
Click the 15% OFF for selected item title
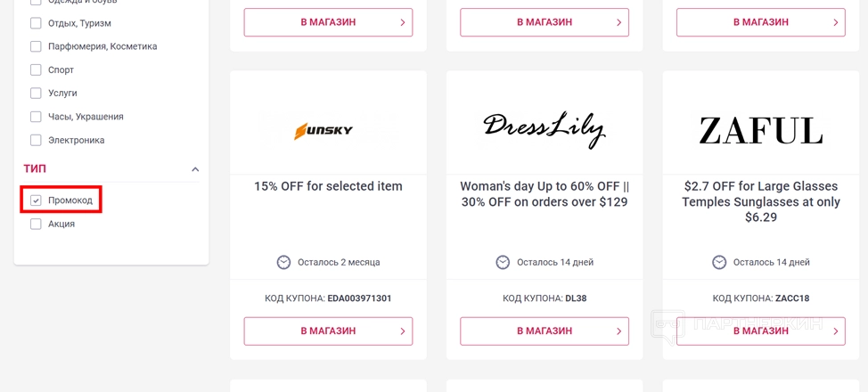[328, 186]
